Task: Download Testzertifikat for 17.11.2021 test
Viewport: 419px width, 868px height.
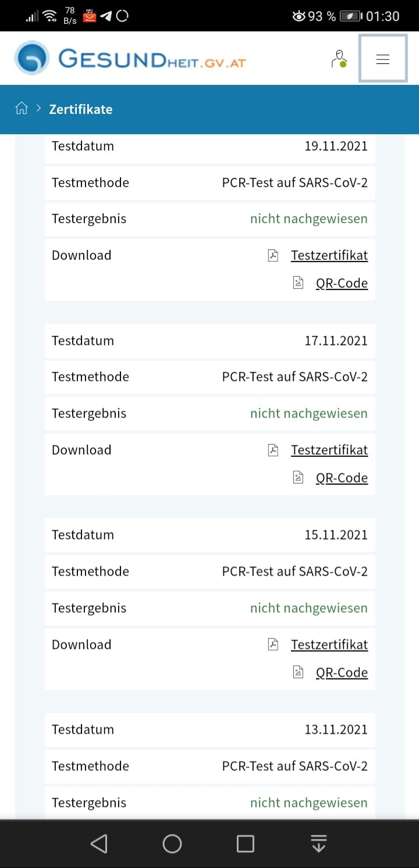Action: [x=329, y=450]
